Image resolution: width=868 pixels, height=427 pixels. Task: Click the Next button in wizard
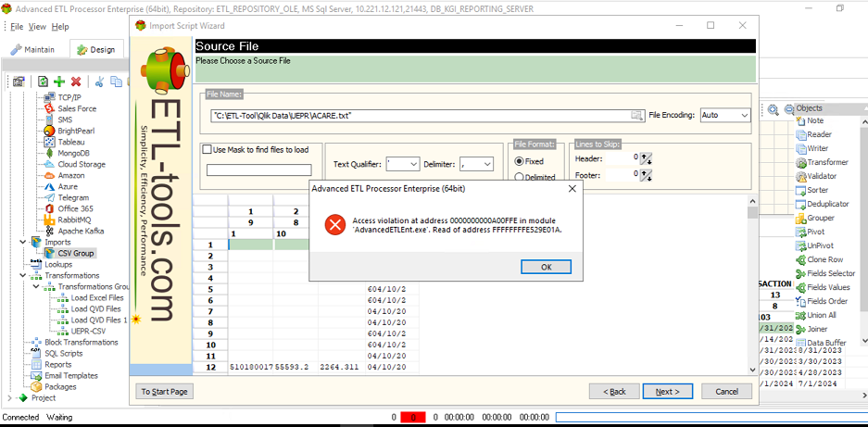click(668, 392)
